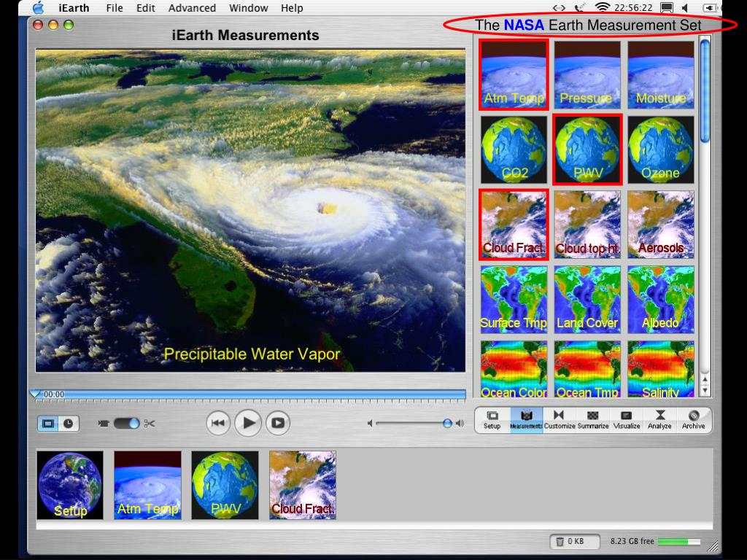Screen dimensions: 747x560
Task: Select the Aerosols tile
Action: 661,225
